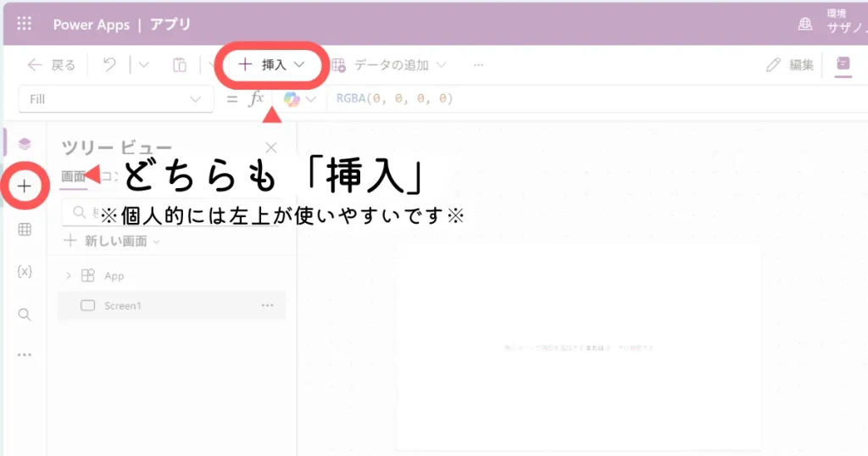
Task: Open the Data table icon in sidebar
Action: coord(25,229)
